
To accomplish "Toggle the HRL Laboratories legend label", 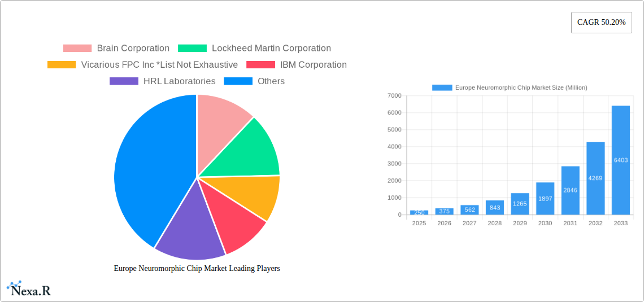I will (x=180, y=81).
